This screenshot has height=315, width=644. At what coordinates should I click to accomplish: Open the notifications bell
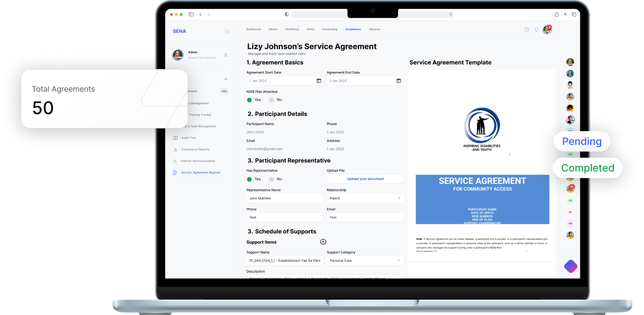point(536,30)
